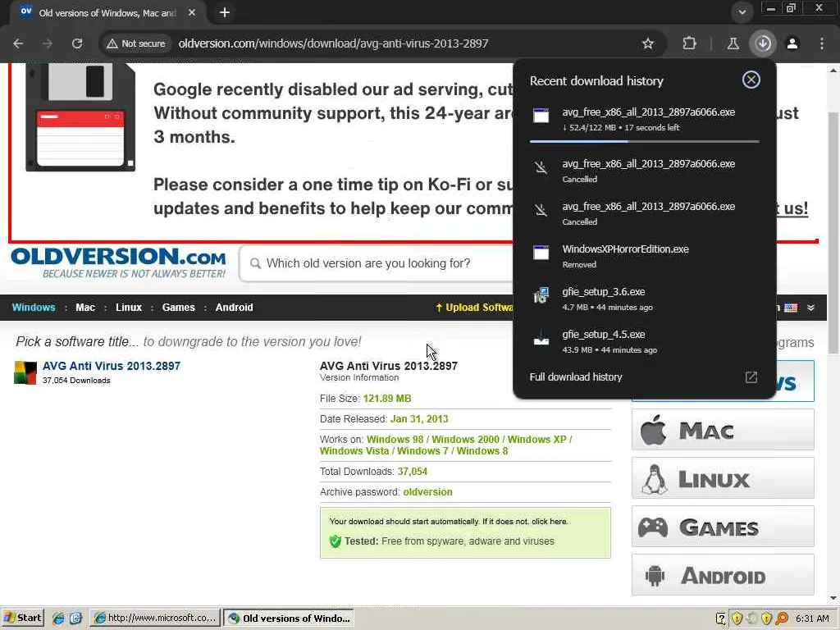This screenshot has height=630, width=840.
Task: Select the Android nav menu item
Action: tap(234, 308)
